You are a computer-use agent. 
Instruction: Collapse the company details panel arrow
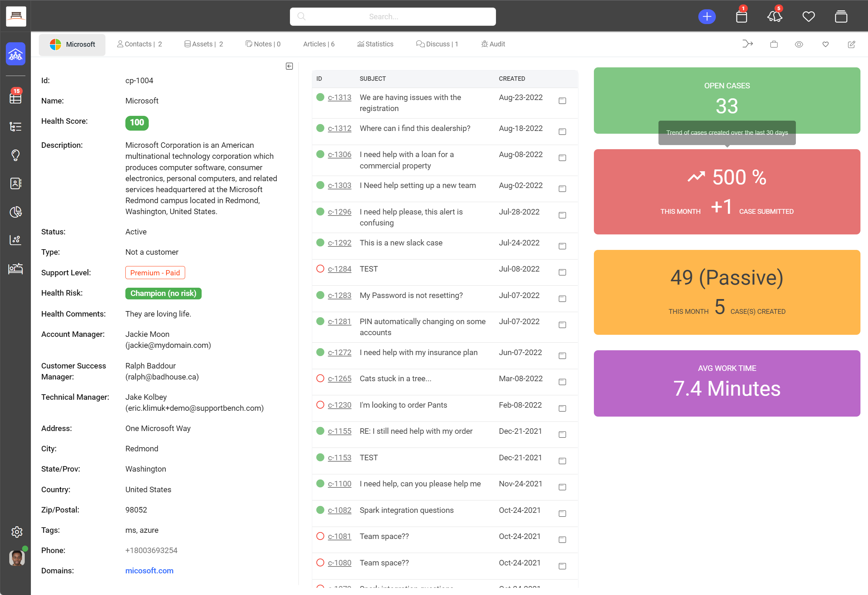point(289,66)
